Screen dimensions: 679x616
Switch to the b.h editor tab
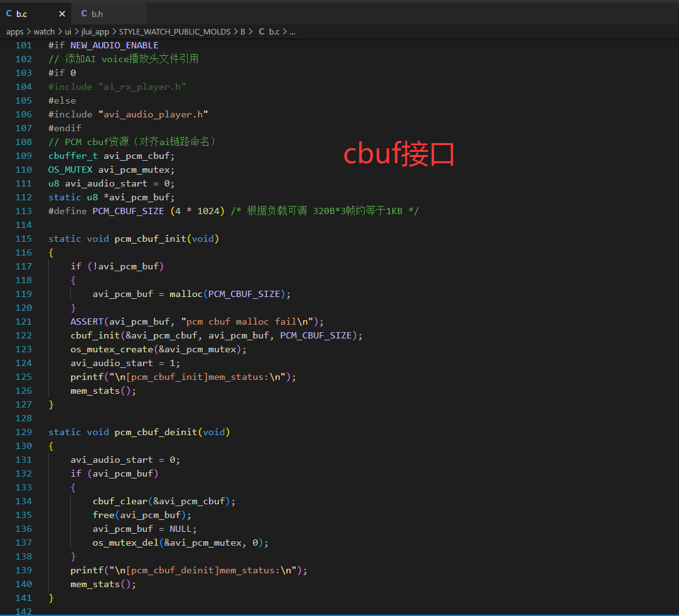(109, 14)
